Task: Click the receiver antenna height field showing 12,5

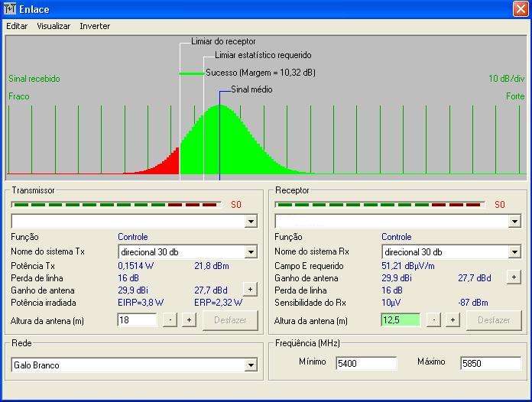Action: coord(401,320)
